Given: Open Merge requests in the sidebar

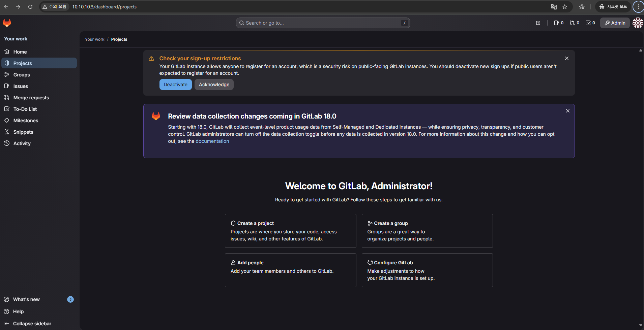Looking at the screenshot, I should coord(39,98).
